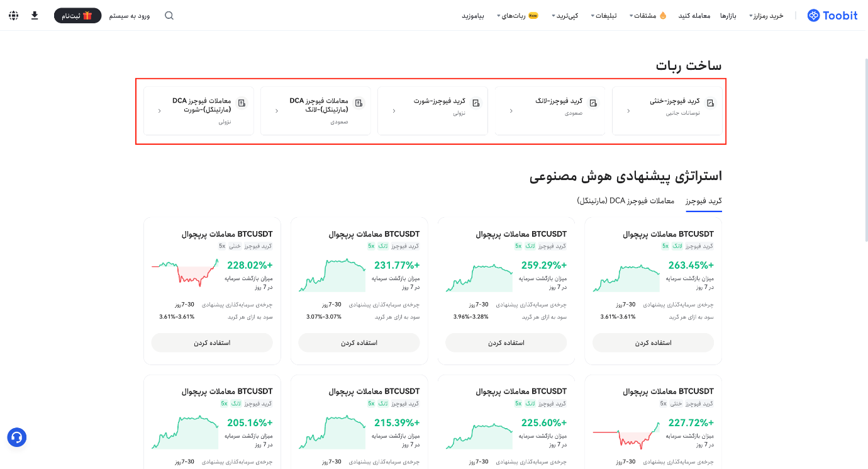Click استفاده کردن on the +228.02% card
868x469 pixels.
click(212, 342)
